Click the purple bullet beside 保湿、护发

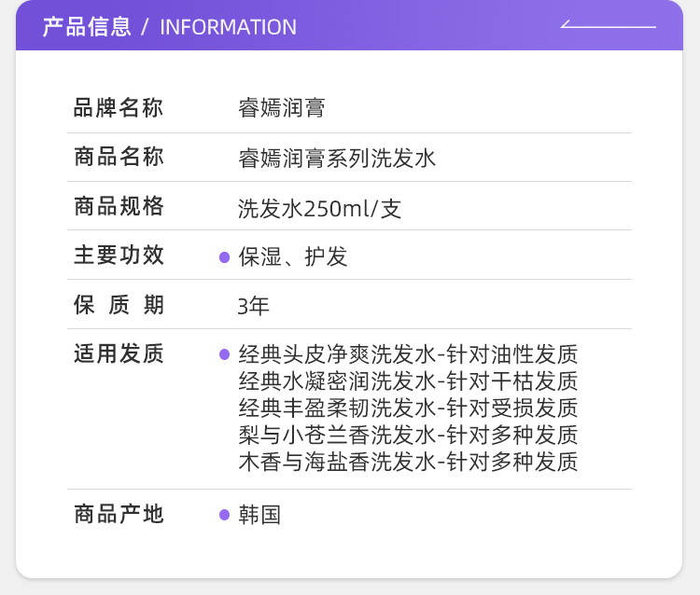(224, 257)
